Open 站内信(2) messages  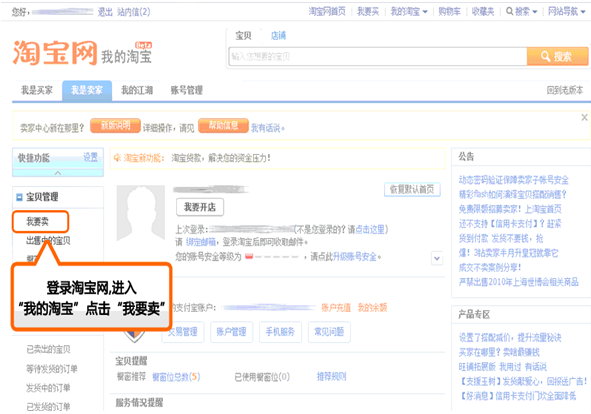click(x=133, y=12)
